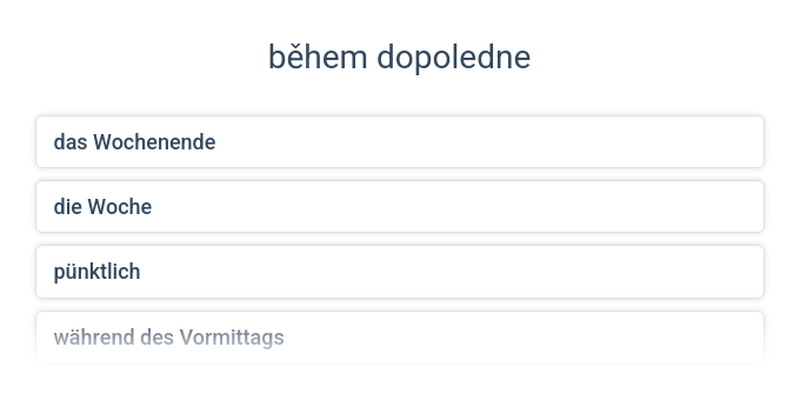Image resolution: width=800 pixels, height=400 pixels.
Task: Click the Czech phrase at the top
Action: [399, 58]
